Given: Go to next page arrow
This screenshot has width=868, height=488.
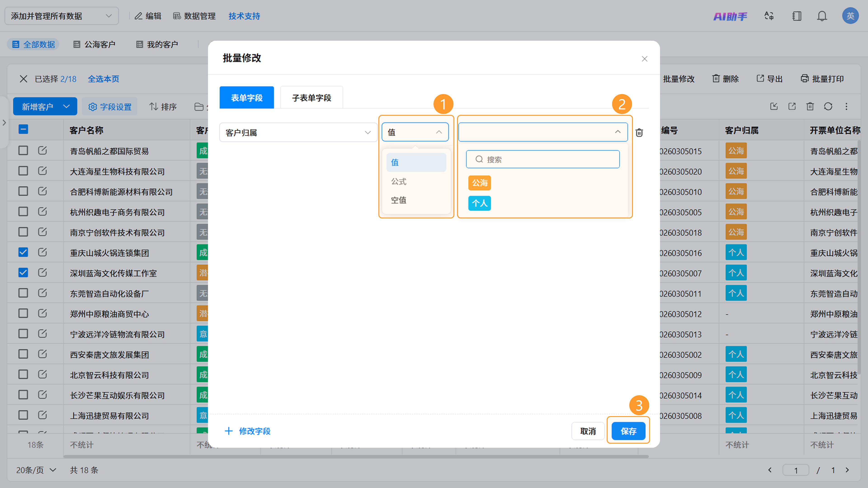Looking at the screenshot, I should pyautogui.click(x=847, y=470).
